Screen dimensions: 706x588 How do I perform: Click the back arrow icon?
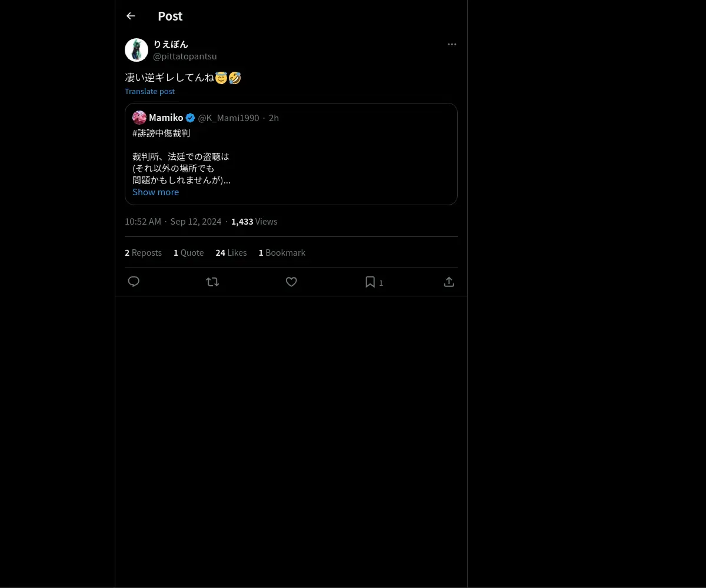pos(131,16)
